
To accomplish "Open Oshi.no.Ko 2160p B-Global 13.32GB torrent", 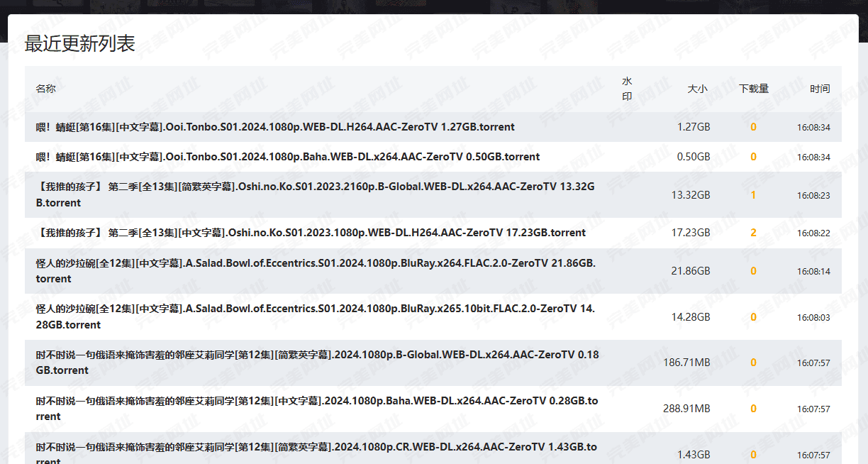I will click(x=316, y=194).
